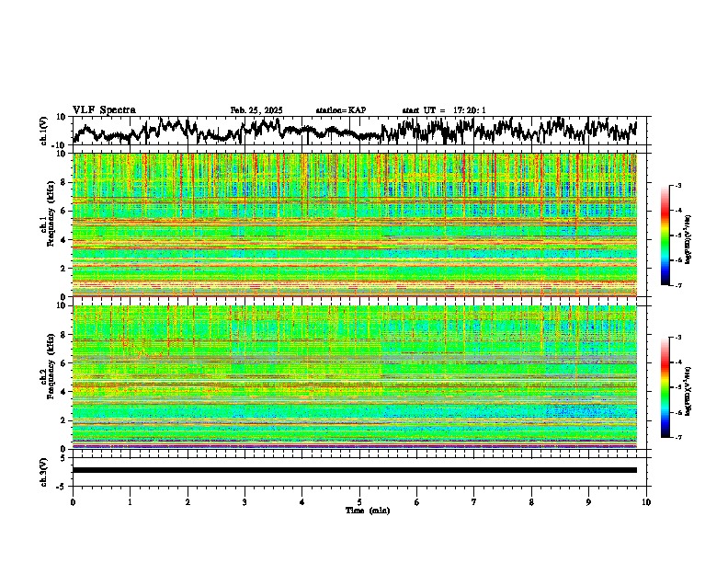Click the 'Time (min)' x-axis label
Screen dimensions: 728x563
click(368, 511)
